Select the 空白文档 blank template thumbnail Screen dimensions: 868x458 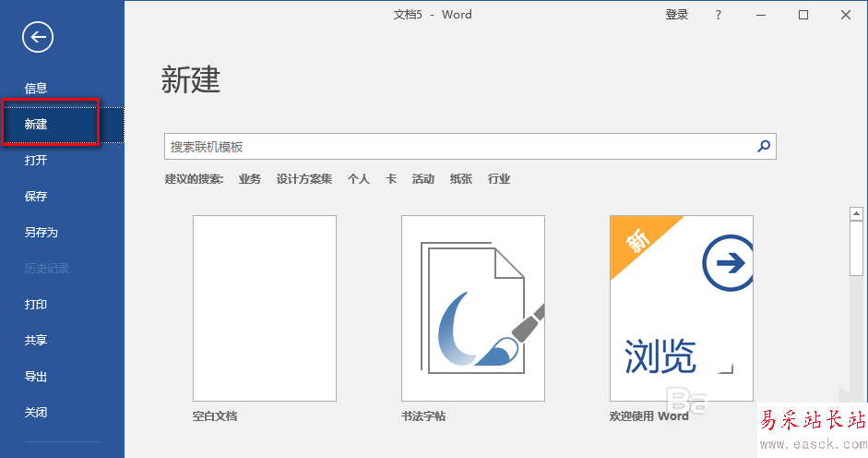tap(265, 308)
